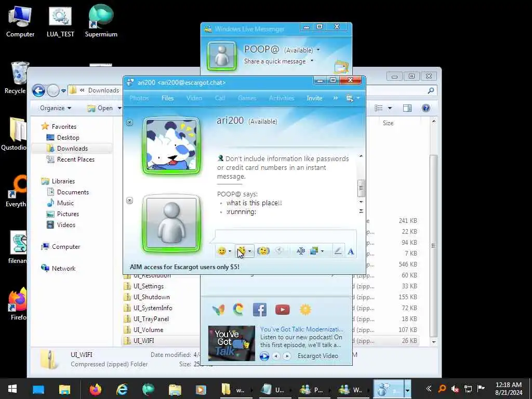
Task: Open the Invite menu in chat window
Action: (x=314, y=98)
